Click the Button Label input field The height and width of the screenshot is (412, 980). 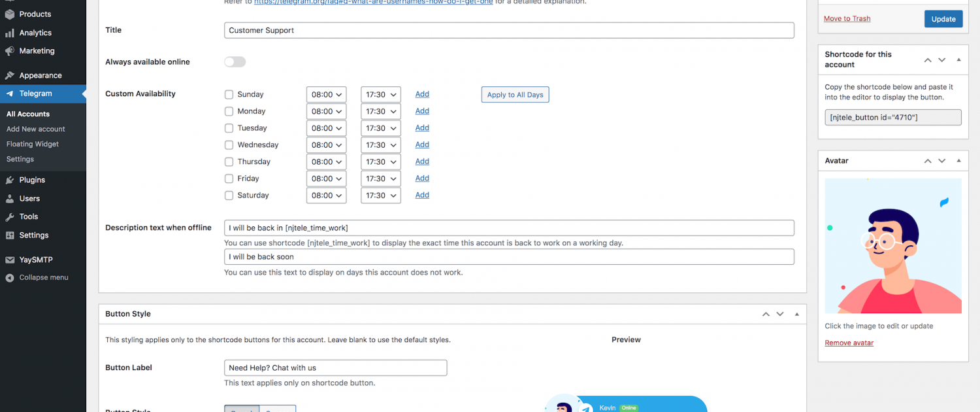(x=335, y=368)
